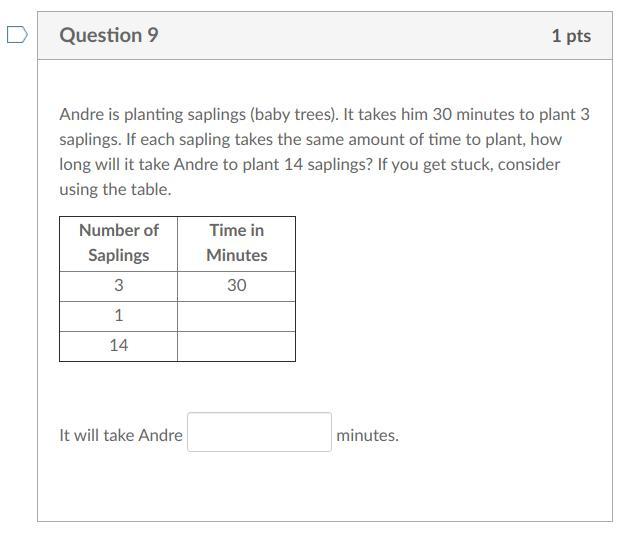
Task: Click the empty minutes cell beside 1
Action: [236, 316]
